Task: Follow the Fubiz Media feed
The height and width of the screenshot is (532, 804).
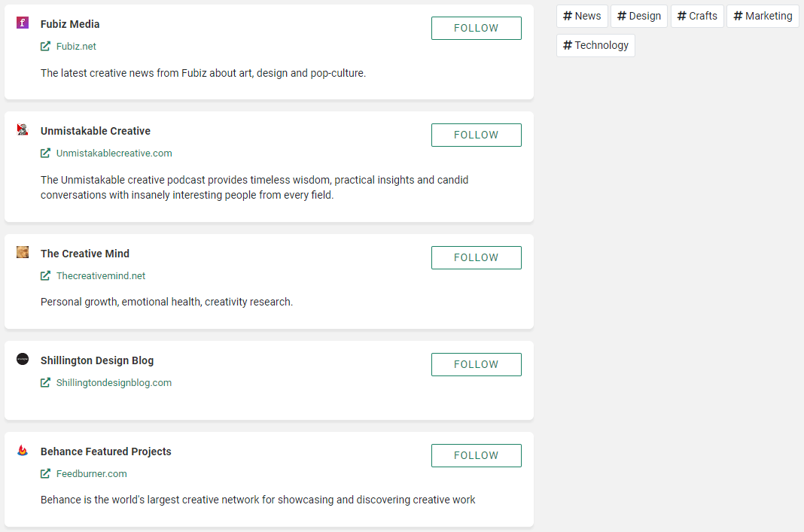Action: coord(477,28)
